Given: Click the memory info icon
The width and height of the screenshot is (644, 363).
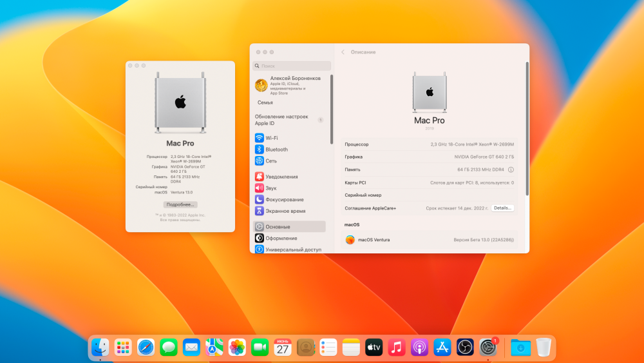Looking at the screenshot, I should [x=511, y=170].
